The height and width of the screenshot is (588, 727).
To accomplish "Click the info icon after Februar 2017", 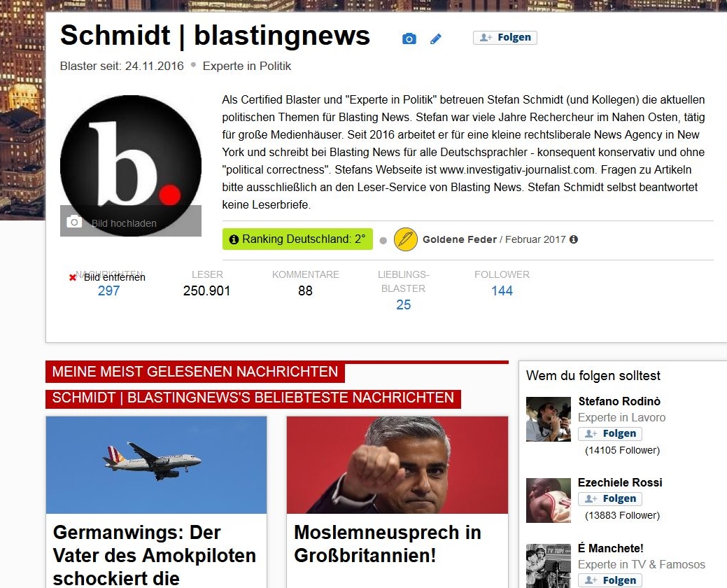I will click(574, 239).
